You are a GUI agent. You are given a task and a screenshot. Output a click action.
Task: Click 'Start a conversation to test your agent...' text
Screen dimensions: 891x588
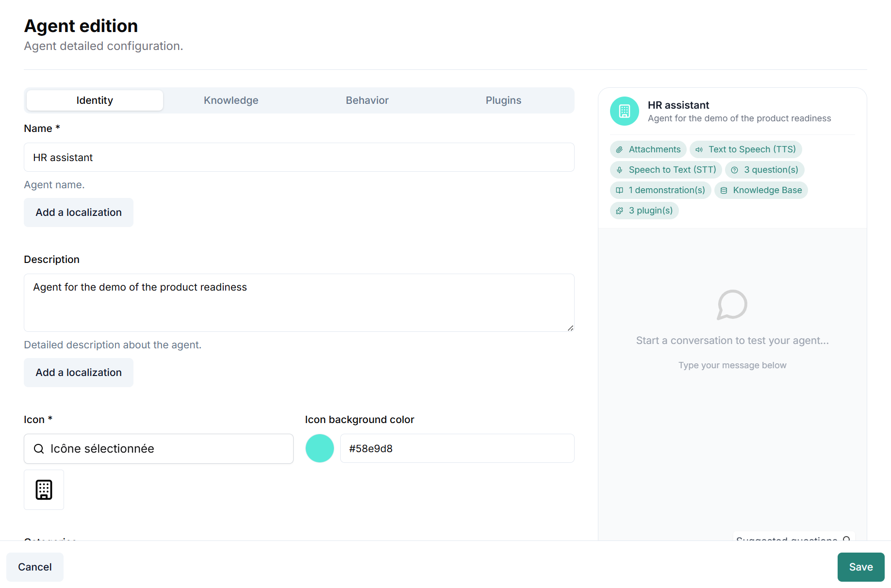(x=732, y=341)
